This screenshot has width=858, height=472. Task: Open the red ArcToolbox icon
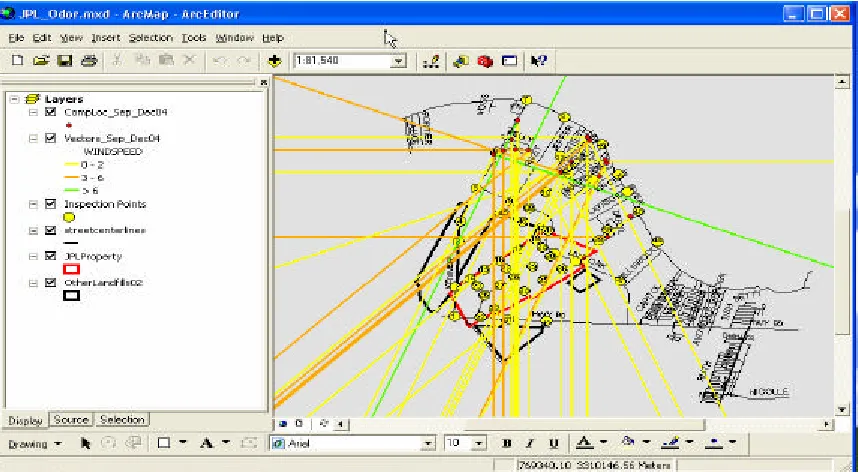point(485,61)
